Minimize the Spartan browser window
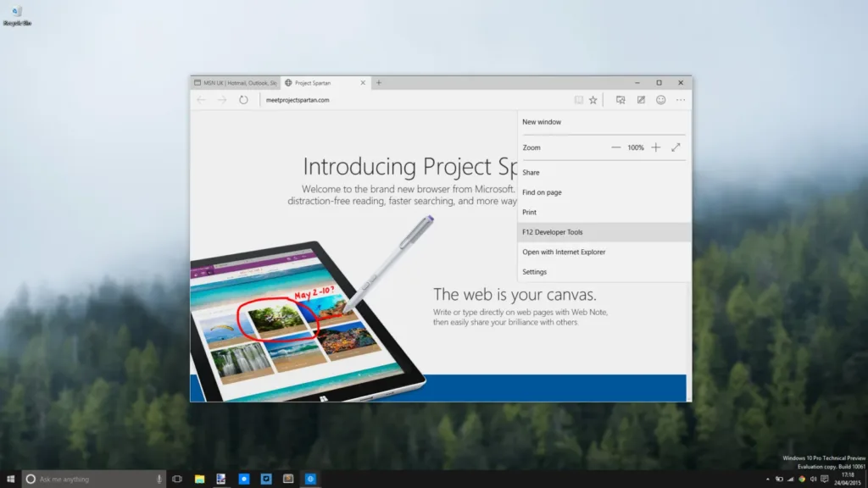The image size is (868, 488). pos(637,83)
